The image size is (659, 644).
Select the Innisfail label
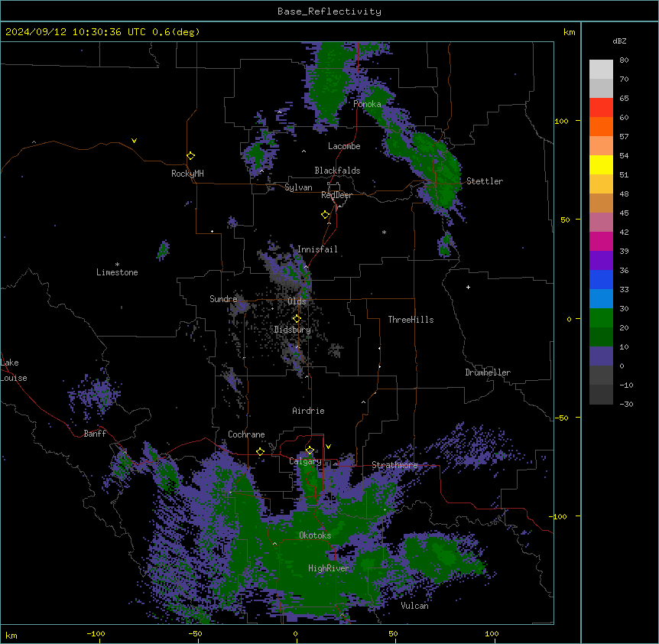317,249
